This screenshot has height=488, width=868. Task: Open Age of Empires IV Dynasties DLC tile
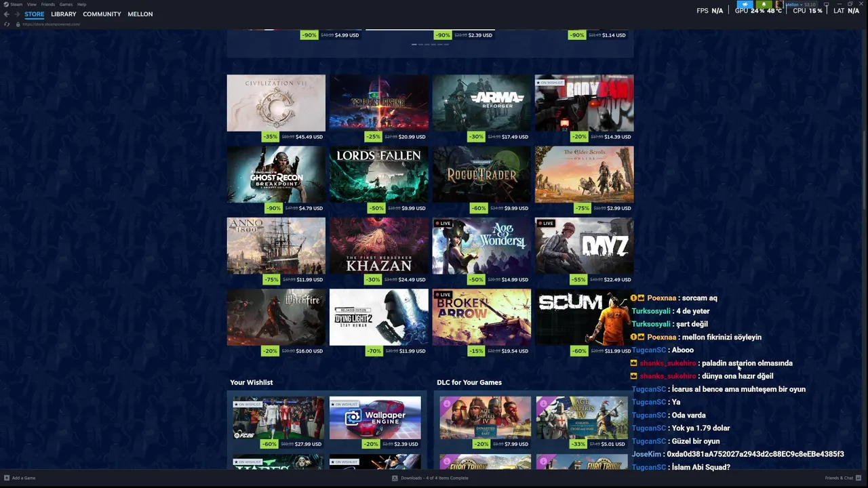(485, 418)
